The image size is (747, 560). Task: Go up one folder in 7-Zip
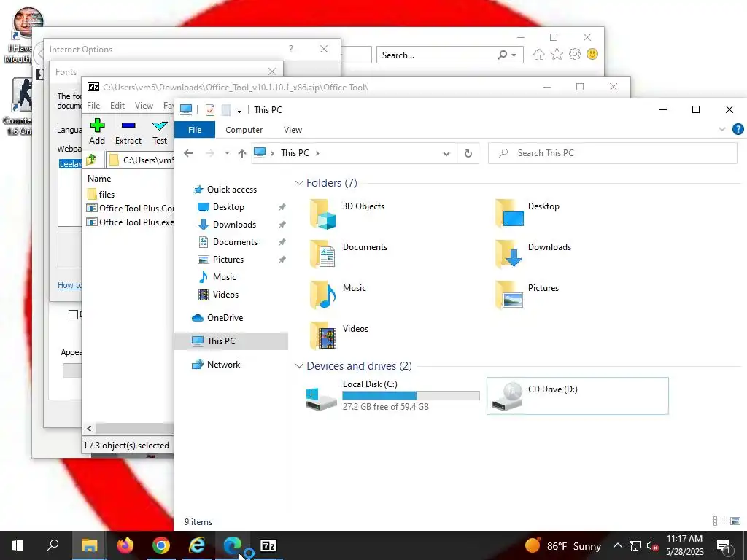pyautogui.click(x=91, y=160)
